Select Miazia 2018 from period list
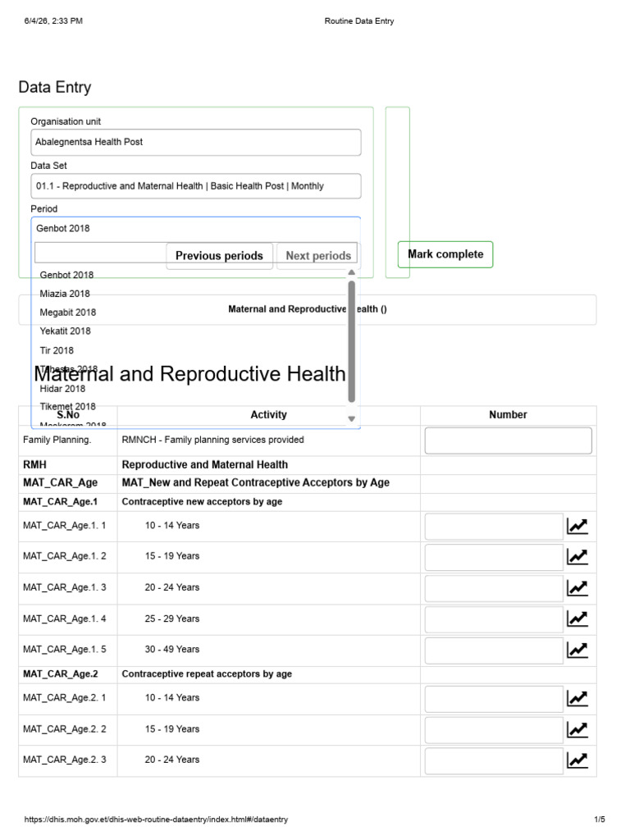Screen dimensions: 630x840 click(x=65, y=294)
